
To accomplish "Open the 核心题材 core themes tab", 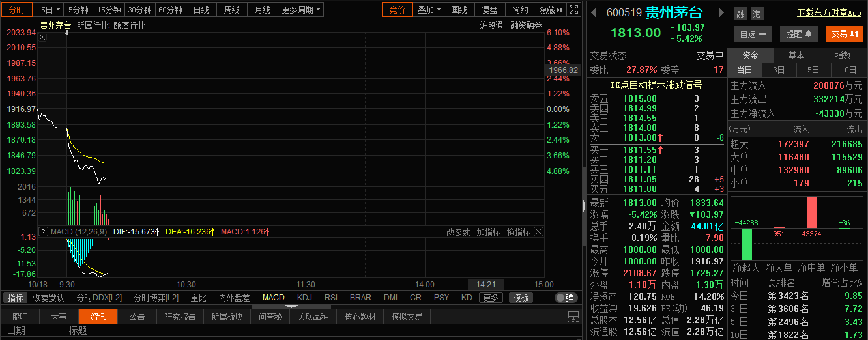I will tap(360, 317).
